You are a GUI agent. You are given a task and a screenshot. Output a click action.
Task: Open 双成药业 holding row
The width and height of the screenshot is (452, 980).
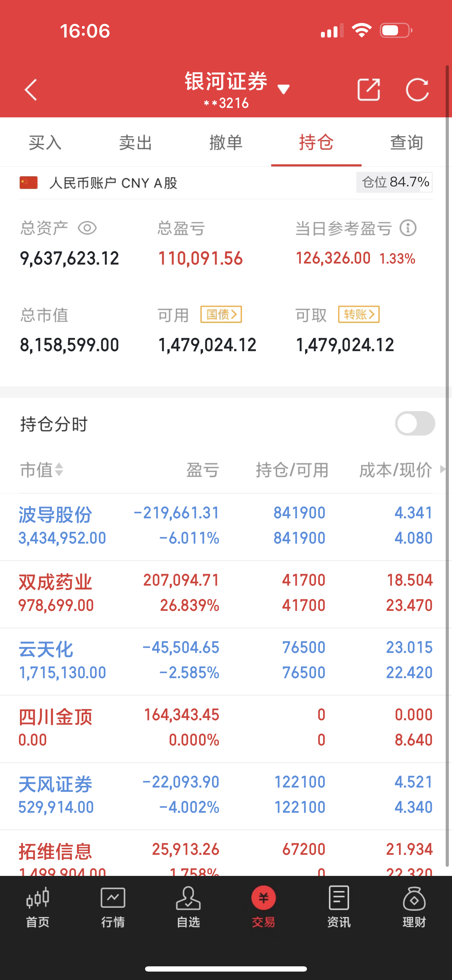click(x=226, y=594)
